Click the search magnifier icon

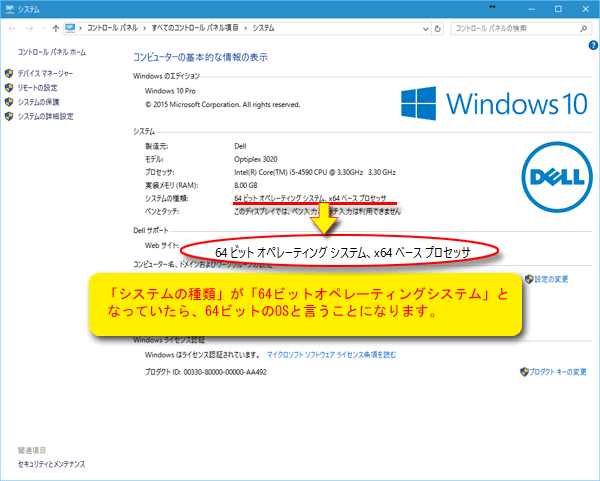583,28
